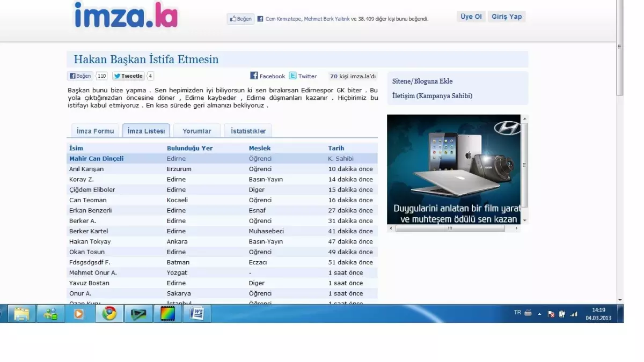This screenshot has height=362, width=644.
Task: Click the Üye Ol button
Action: coord(471,17)
